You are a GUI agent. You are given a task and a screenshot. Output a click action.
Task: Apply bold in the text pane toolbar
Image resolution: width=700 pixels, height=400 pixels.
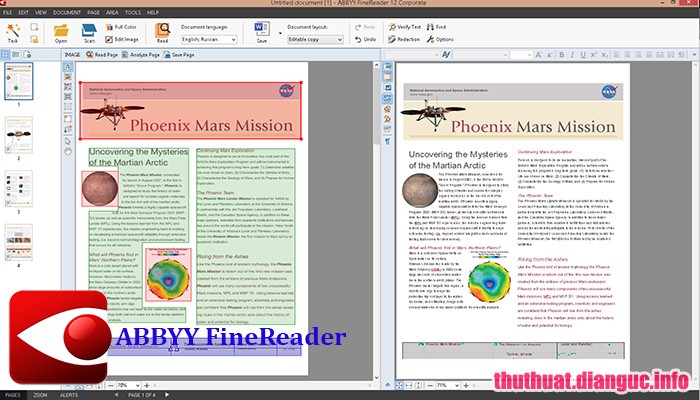562,54
